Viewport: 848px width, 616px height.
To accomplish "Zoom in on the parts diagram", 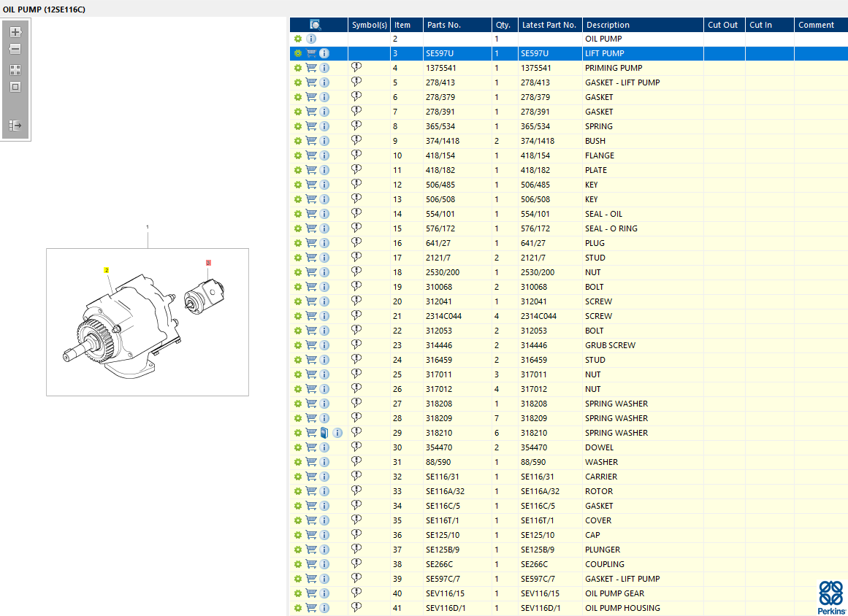I will pyautogui.click(x=15, y=32).
